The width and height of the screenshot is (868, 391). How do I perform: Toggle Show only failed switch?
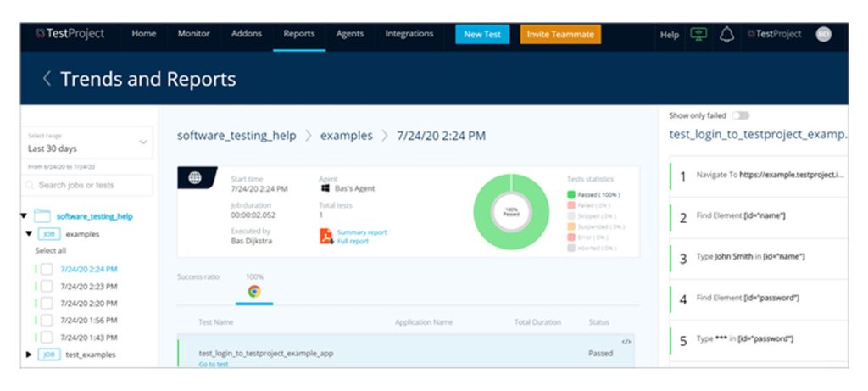tap(740, 115)
